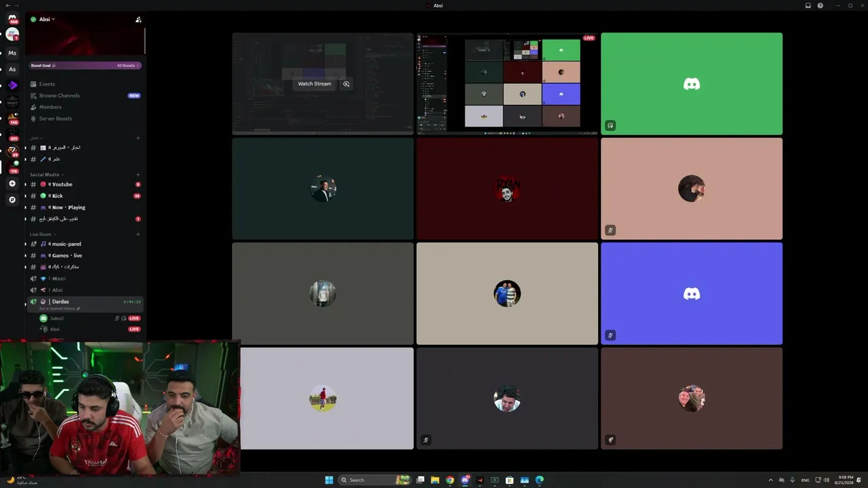Image resolution: width=868 pixels, height=488 pixels.
Task: Open the 'As' server in server list
Action: [x=12, y=69]
